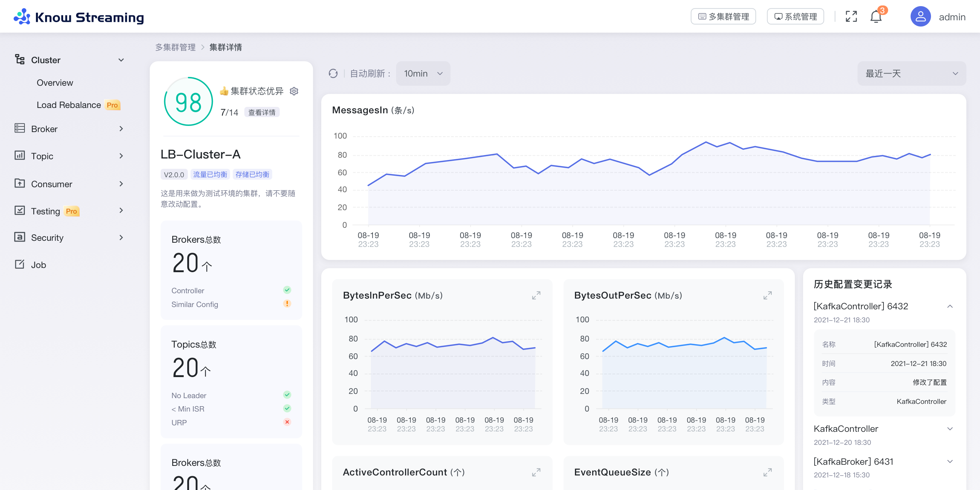Expand the Security menu chevron
This screenshot has height=490, width=980.
121,237
